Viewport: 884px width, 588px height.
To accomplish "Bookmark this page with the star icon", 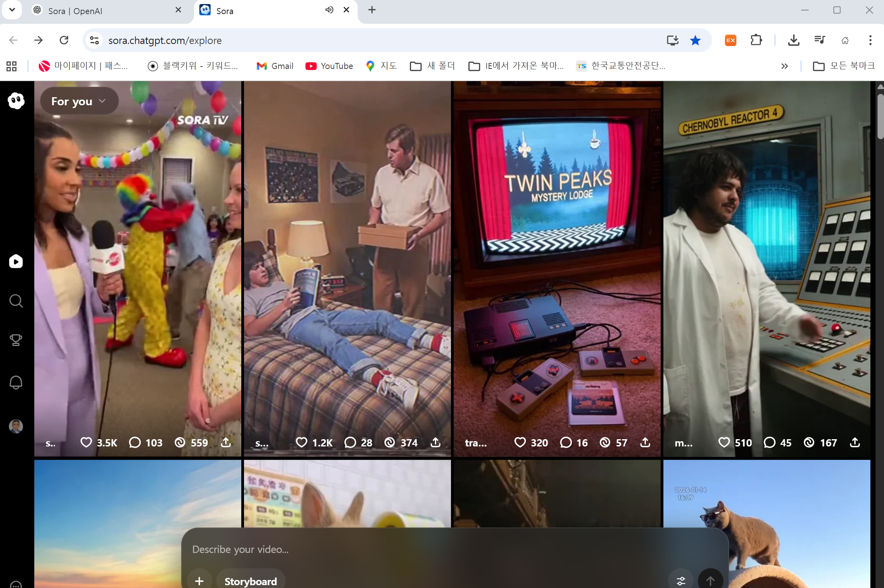I will click(x=695, y=40).
